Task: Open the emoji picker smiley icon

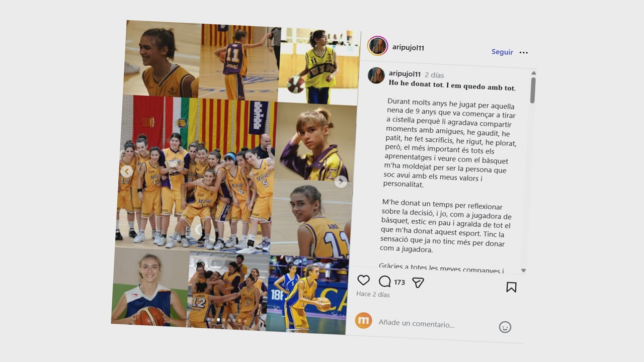Action: point(505,327)
